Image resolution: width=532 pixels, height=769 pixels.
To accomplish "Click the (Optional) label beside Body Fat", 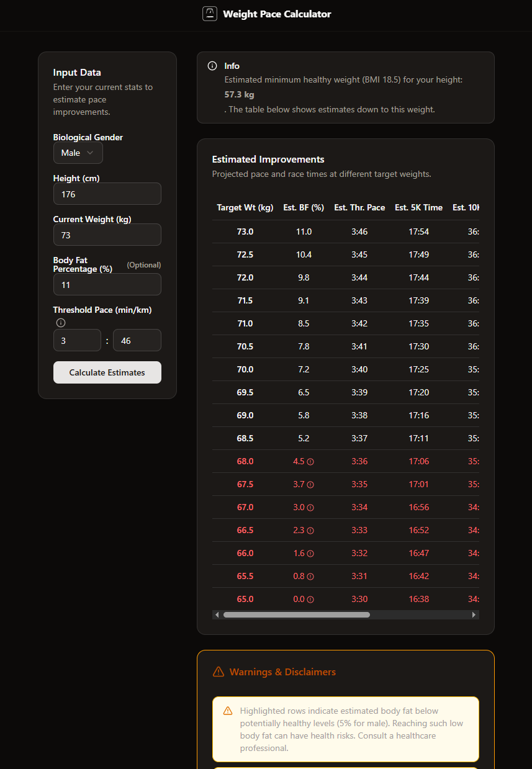I will pos(144,265).
